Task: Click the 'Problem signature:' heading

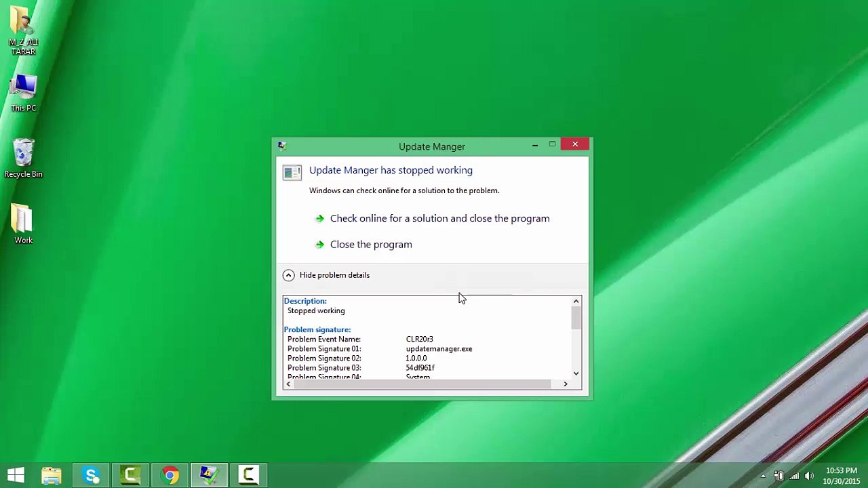Action: 317,329
